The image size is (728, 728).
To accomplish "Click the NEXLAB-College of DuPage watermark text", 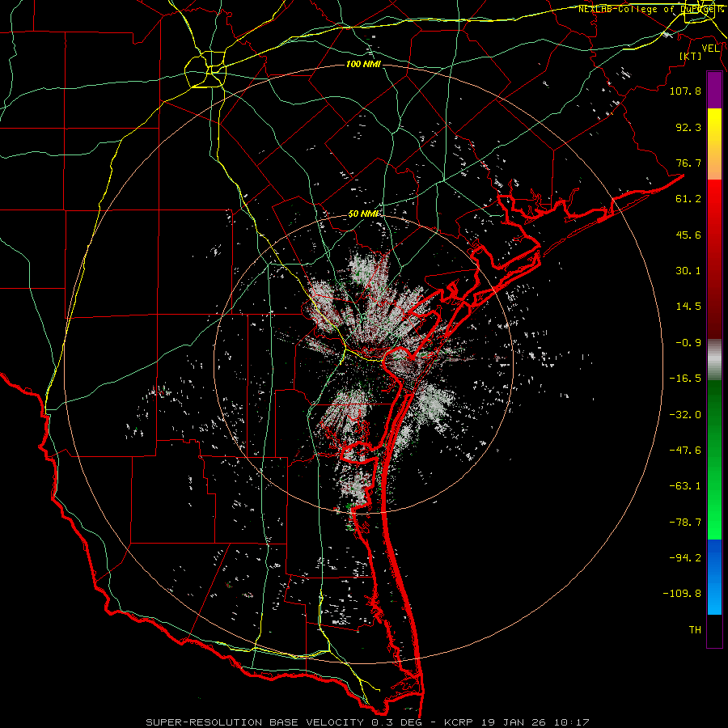I will [x=650, y=9].
